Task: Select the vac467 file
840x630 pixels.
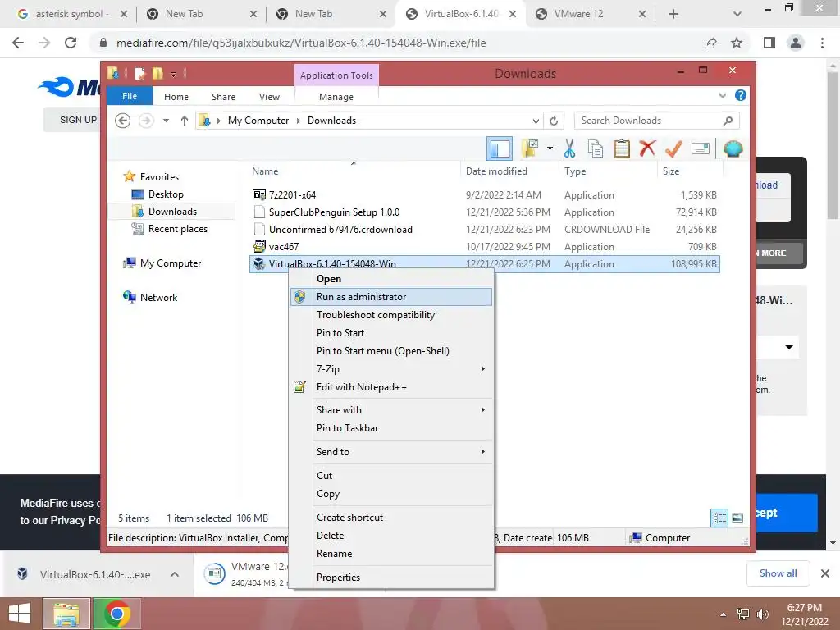Action: [485, 246]
